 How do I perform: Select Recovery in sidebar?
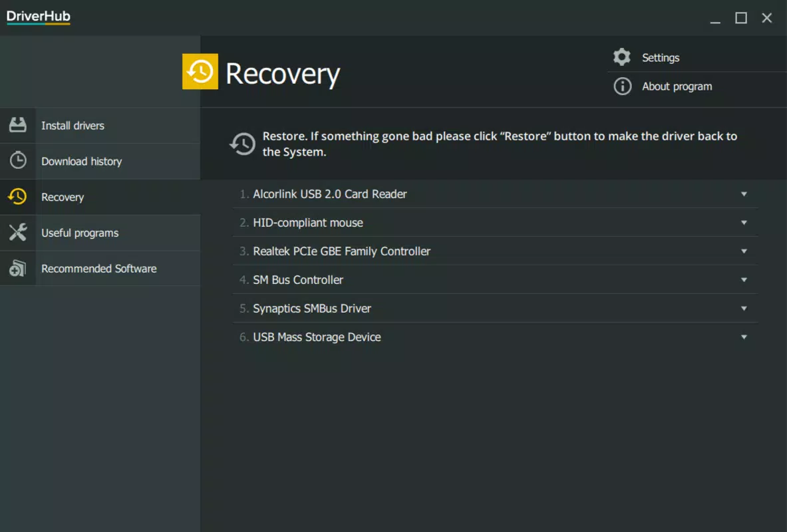(100, 197)
